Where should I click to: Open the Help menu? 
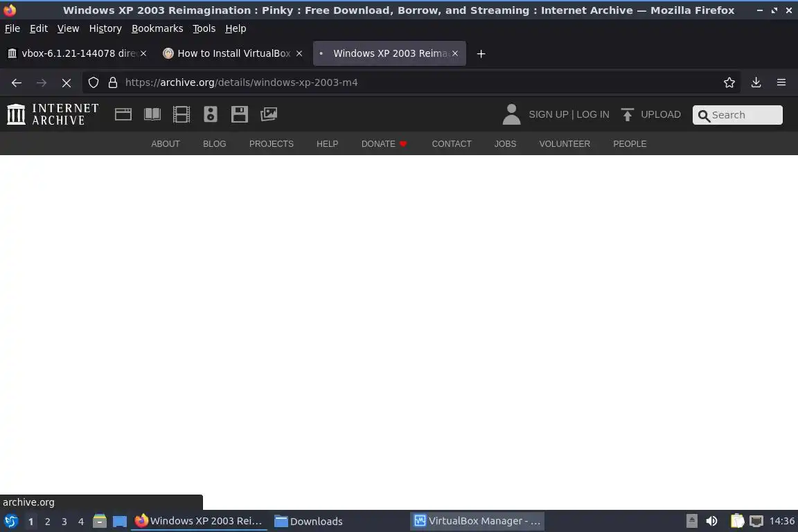point(236,28)
